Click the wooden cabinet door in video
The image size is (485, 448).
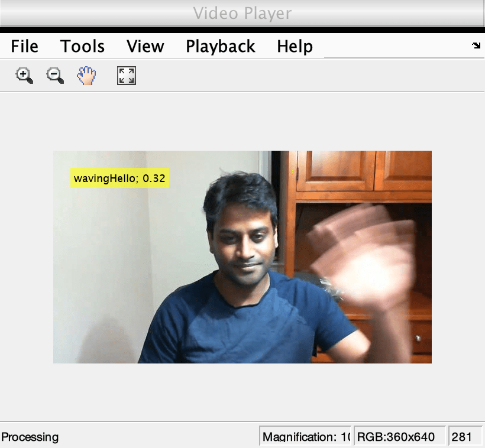[336, 170]
